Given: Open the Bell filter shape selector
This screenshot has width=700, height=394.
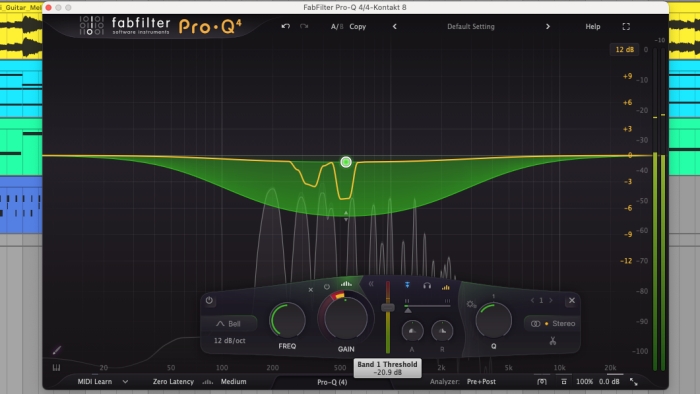Looking at the screenshot, I should [x=229, y=323].
